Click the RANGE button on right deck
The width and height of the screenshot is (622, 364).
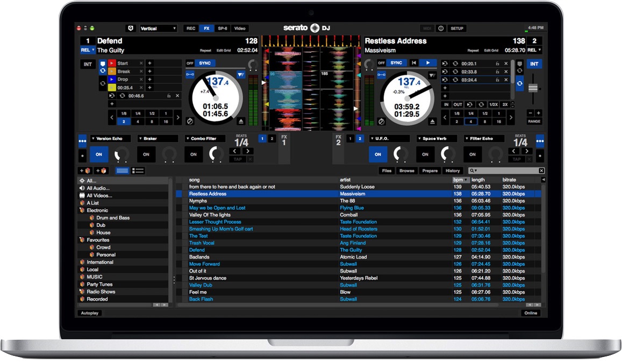(x=534, y=122)
